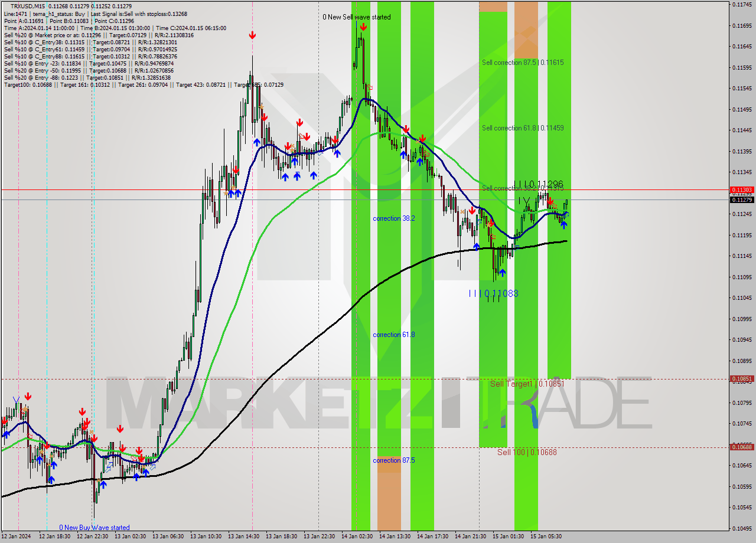Click the '14 Jan 13:30' time axis label
The height and width of the screenshot is (543, 756).
[x=395, y=537]
